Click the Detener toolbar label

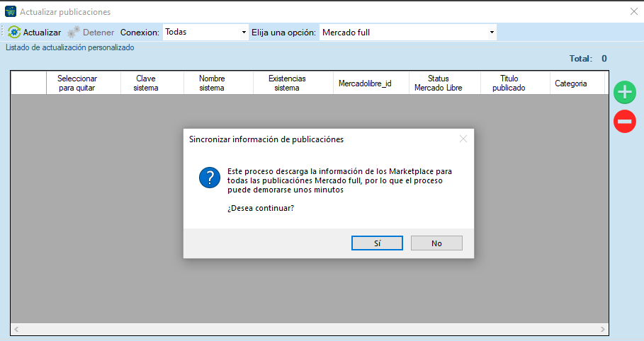point(98,33)
